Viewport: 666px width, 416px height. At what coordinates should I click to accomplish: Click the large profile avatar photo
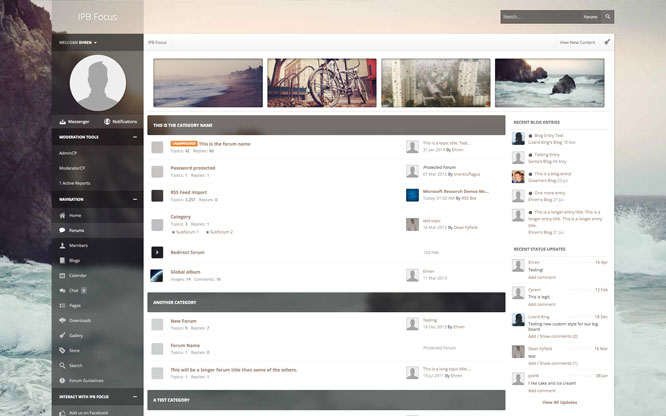(98, 83)
